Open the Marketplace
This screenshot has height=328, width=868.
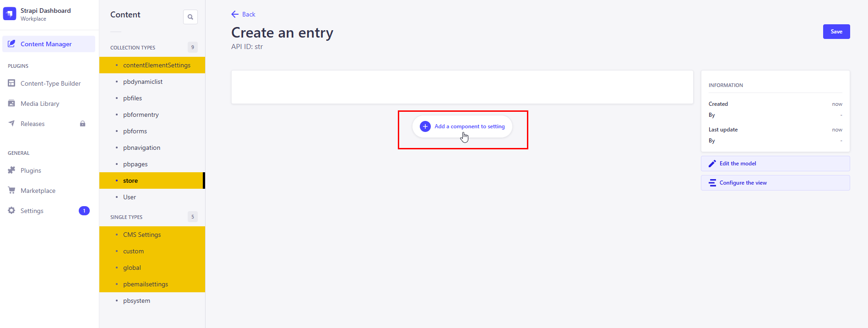click(38, 190)
